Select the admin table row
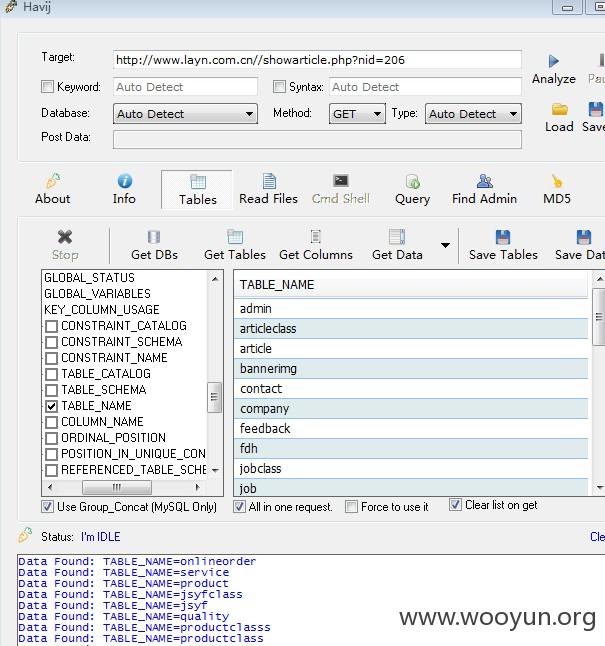605x646 pixels. 411,309
